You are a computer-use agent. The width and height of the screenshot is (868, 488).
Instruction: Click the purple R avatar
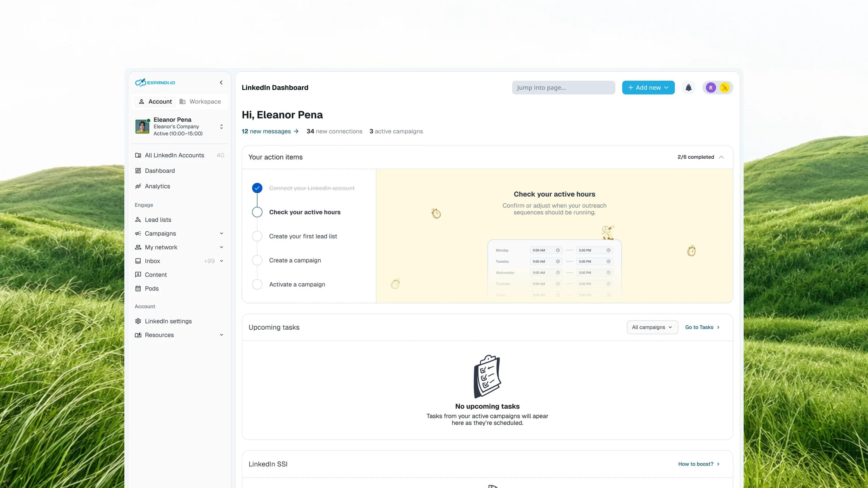(x=711, y=87)
